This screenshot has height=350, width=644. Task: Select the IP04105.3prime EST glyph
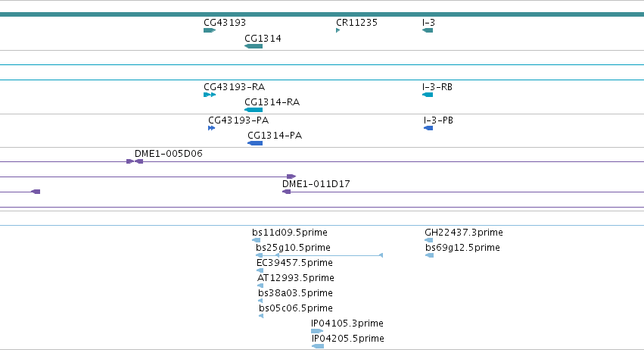(x=317, y=331)
